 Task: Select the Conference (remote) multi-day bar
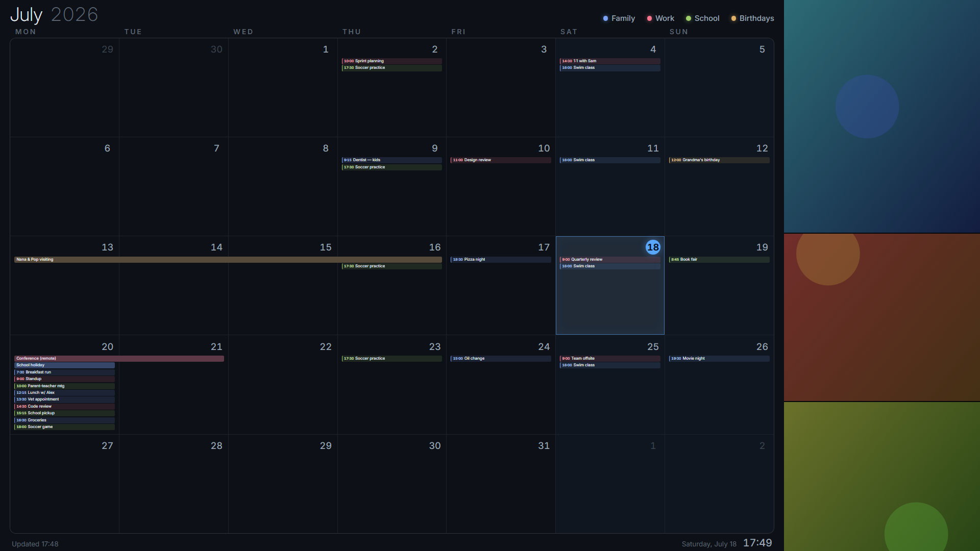pos(119,359)
